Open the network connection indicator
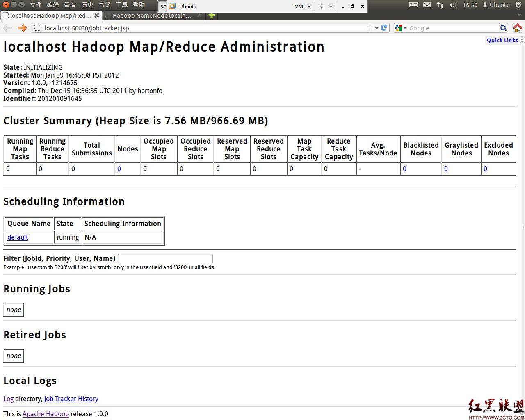Screen dimensions: 525x420 coord(440,5)
